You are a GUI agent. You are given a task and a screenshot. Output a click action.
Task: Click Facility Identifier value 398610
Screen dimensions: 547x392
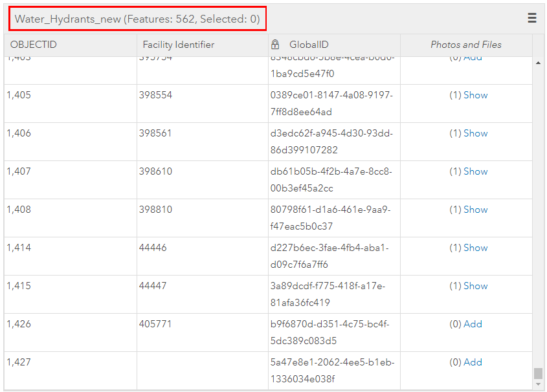[x=155, y=171]
